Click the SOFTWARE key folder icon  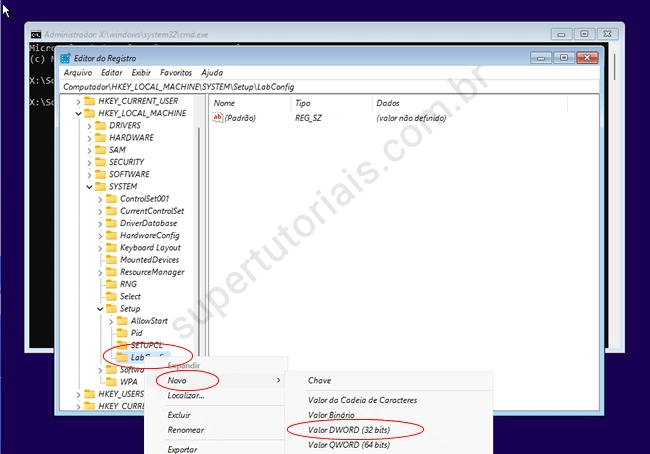tap(100, 174)
